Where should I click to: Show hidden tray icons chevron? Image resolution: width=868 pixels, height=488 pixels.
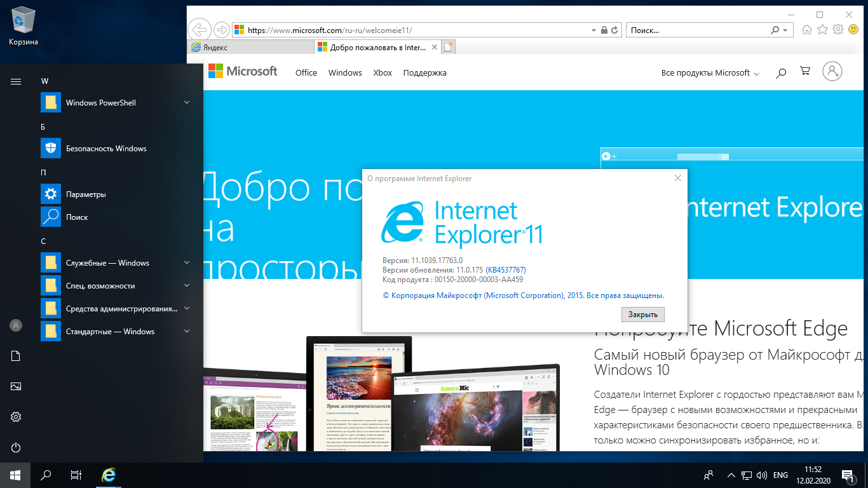(731, 475)
